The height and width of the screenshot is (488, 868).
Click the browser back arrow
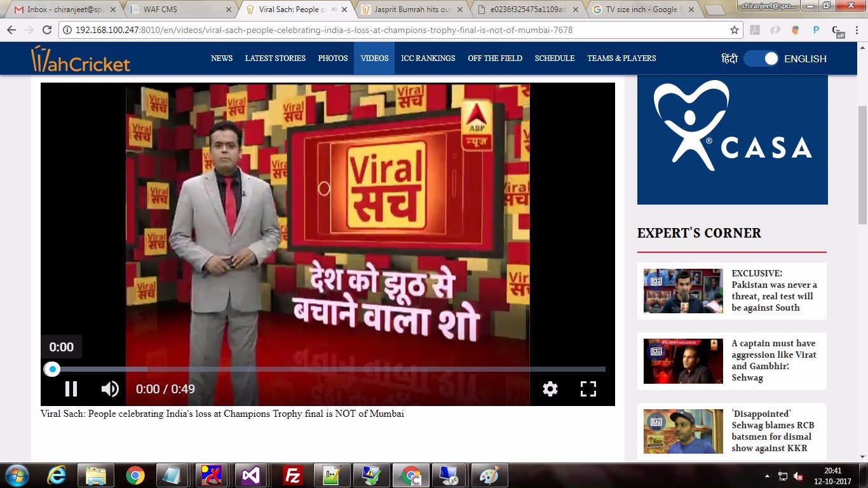click(11, 29)
